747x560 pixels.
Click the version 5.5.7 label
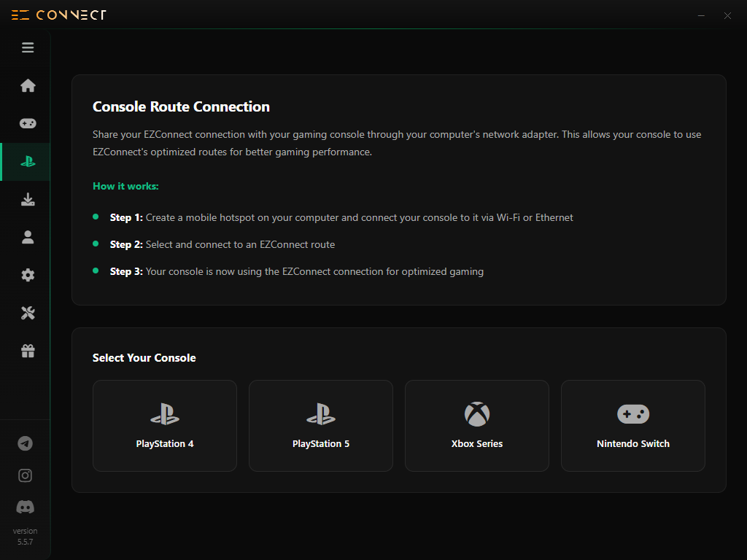coord(26,536)
